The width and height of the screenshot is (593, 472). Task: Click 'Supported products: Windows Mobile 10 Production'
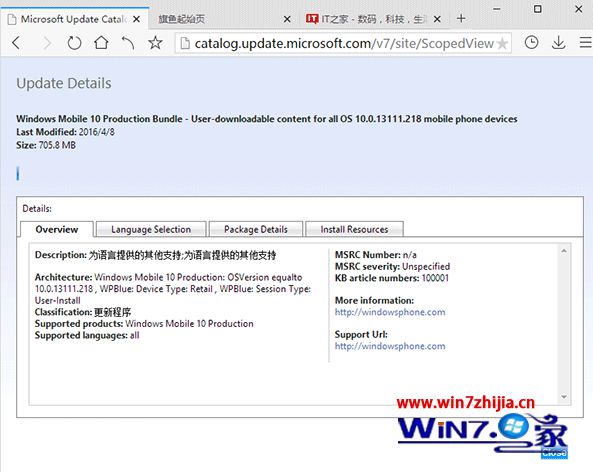click(144, 324)
